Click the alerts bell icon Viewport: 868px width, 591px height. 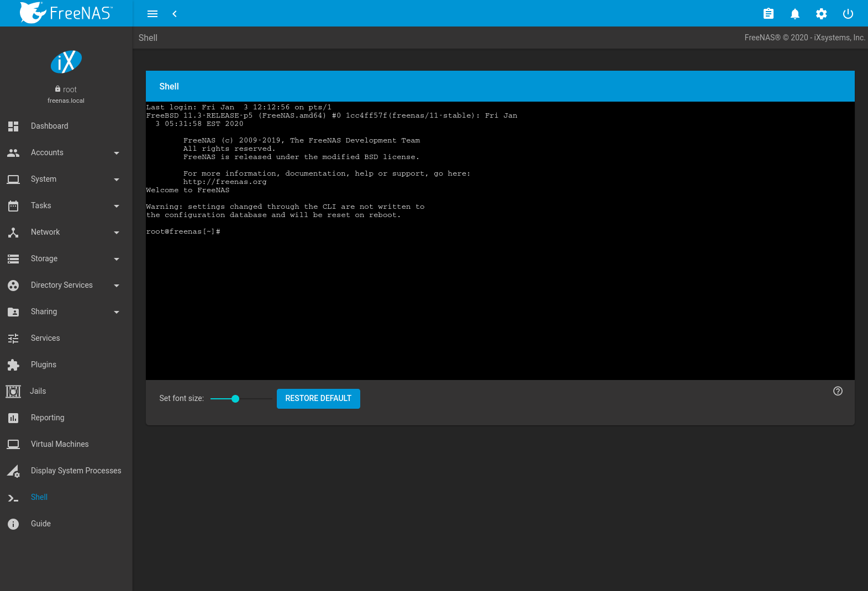click(x=795, y=14)
